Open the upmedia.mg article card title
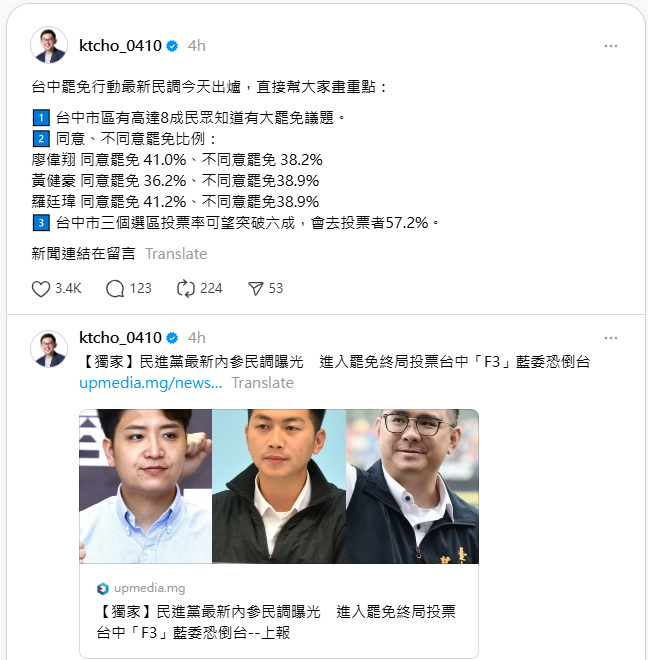The width and height of the screenshot is (648, 660). tap(276, 622)
